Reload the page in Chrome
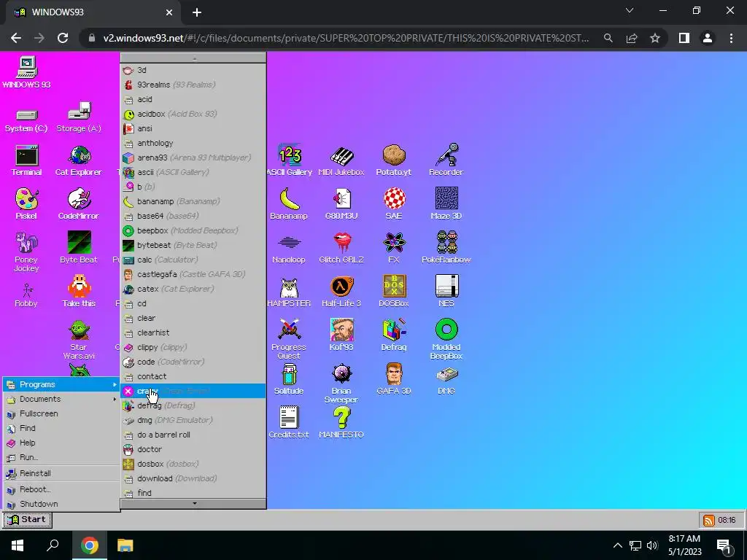The image size is (747, 560). (63, 38)
